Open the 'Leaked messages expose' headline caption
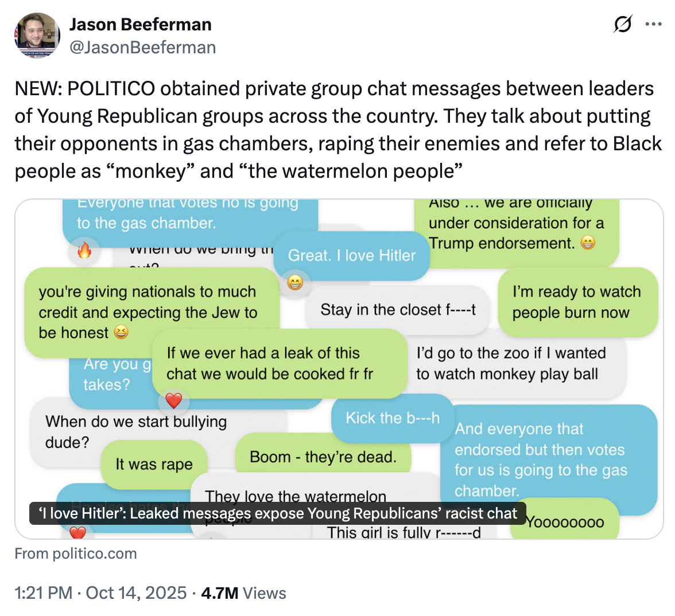 coord(278,513)
